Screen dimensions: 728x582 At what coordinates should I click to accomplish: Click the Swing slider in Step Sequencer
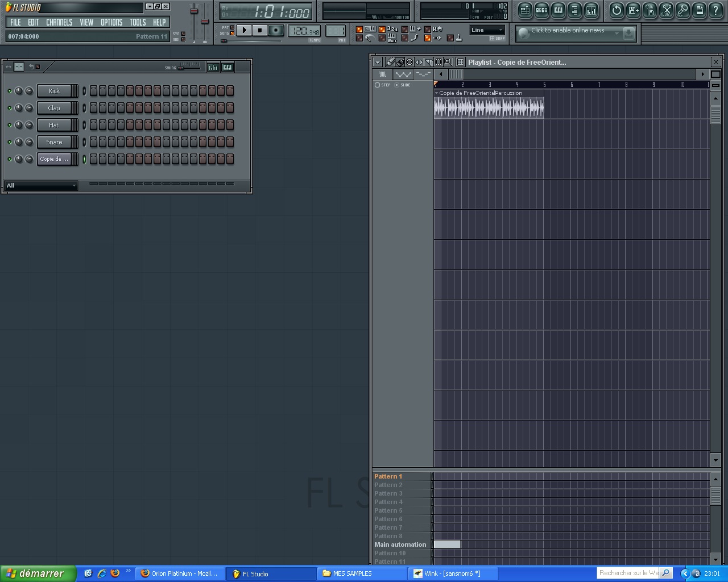189,68
